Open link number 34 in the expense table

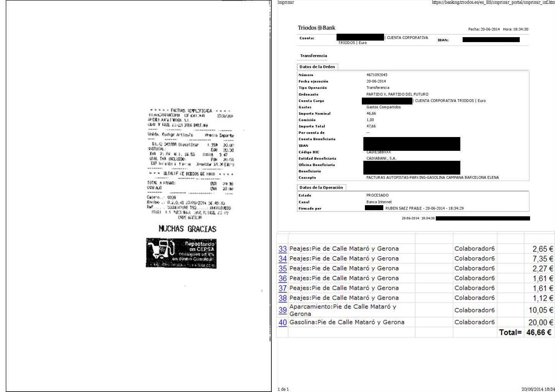pyautogui.click(x=282, y=259)
